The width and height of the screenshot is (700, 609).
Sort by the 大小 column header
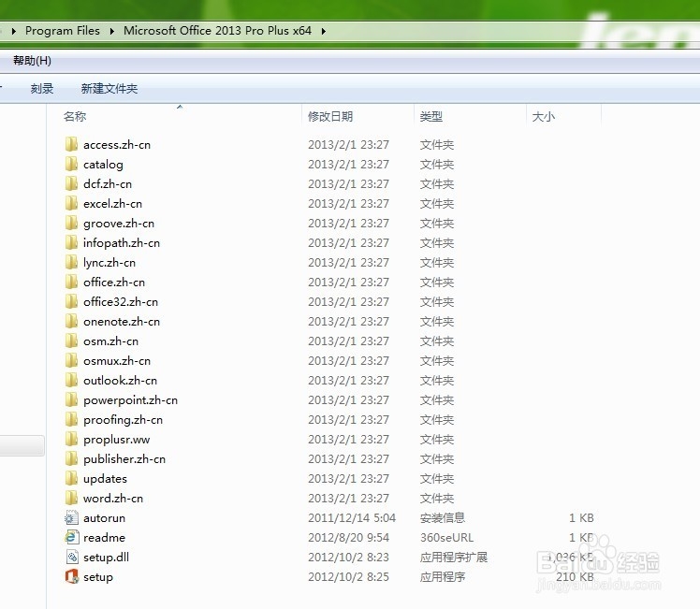pos(544,116)
